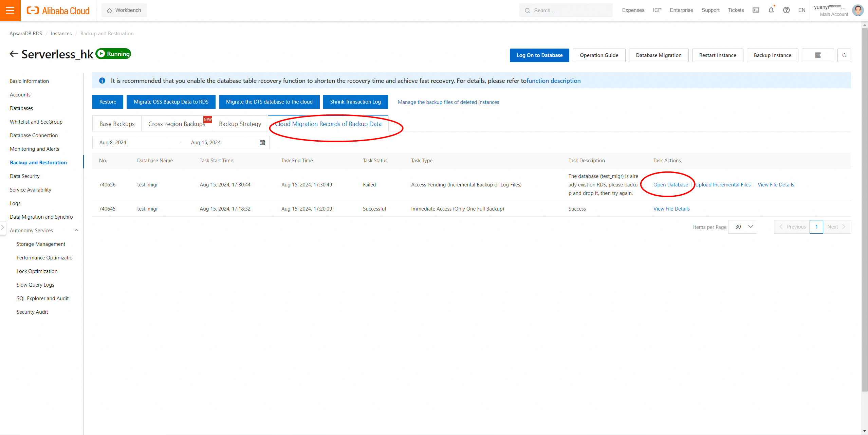Click Log On to Database

[x=539, y=55]
